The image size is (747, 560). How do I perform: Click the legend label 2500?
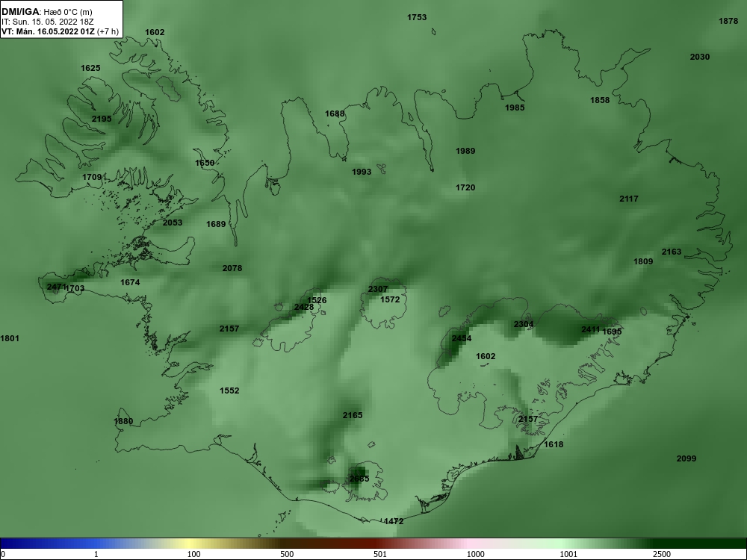click(662, 554)
